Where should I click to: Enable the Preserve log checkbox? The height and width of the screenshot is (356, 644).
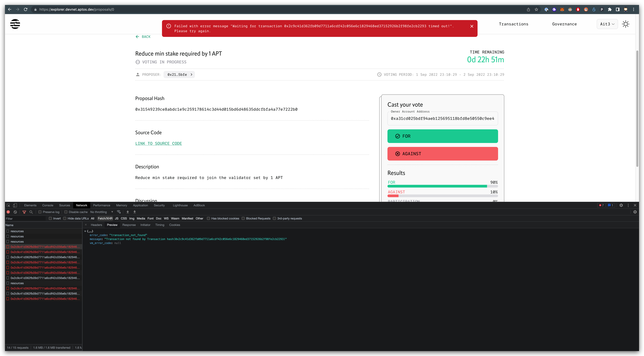[40, 212]
